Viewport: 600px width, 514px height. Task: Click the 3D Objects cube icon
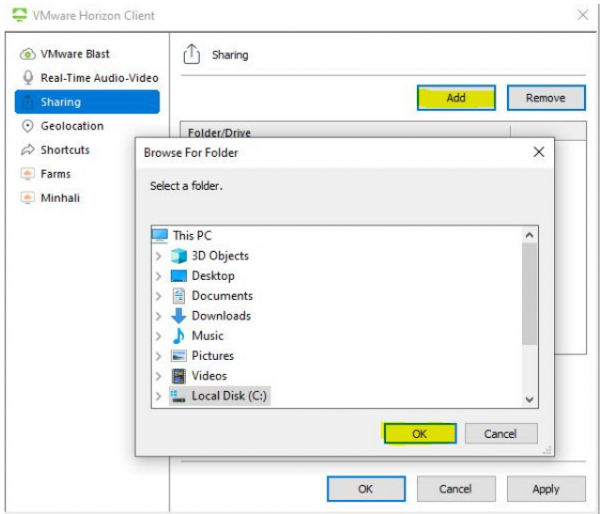(179, 256)
